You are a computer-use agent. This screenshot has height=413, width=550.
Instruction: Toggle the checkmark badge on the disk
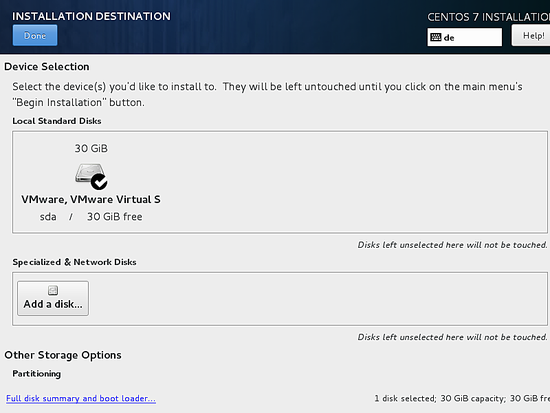[99, 181]
